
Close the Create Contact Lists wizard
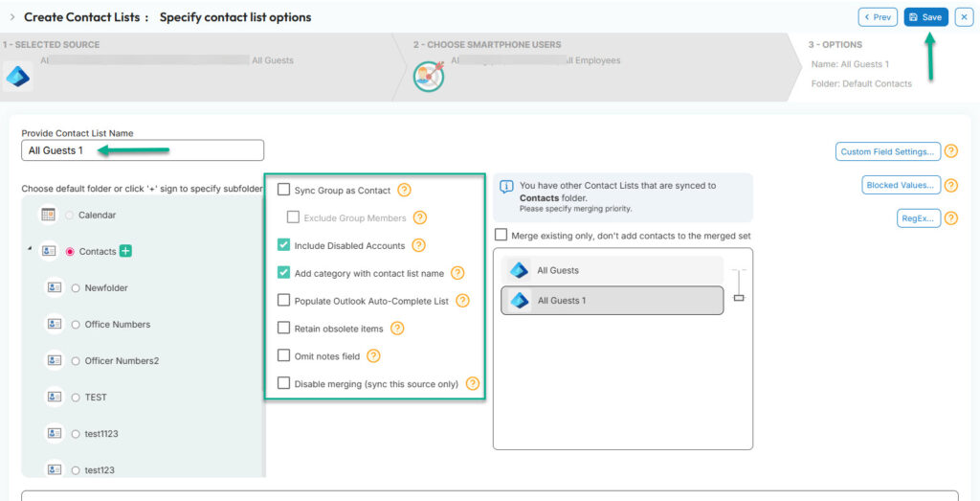point(964,17)
